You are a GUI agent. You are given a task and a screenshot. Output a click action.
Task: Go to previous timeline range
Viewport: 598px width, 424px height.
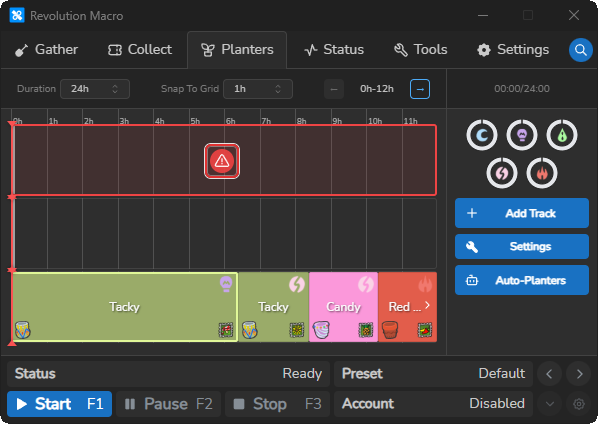pyautogui.click(x=334, y=89)
